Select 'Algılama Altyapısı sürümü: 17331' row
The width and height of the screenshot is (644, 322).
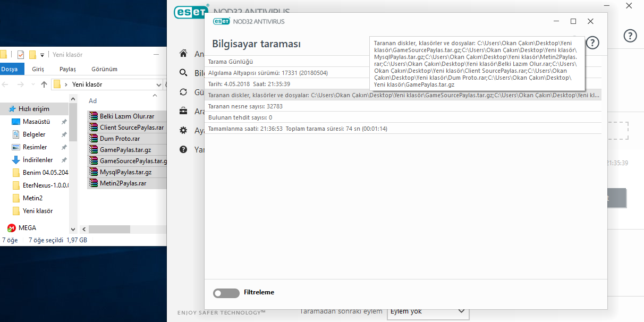(404, 73)
